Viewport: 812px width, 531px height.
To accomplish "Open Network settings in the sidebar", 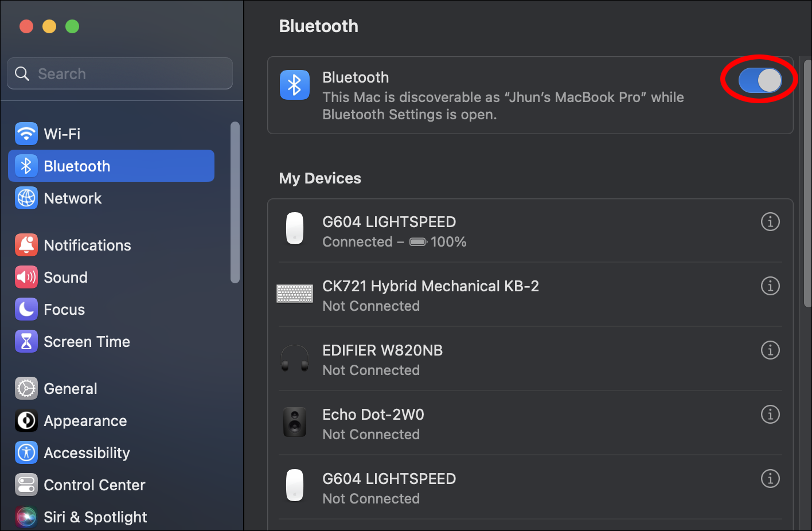I will tap(72, 198).
